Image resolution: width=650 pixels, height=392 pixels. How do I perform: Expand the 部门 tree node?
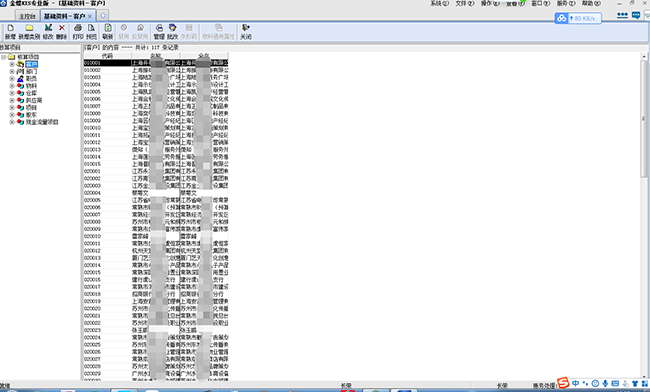point(12,71)
